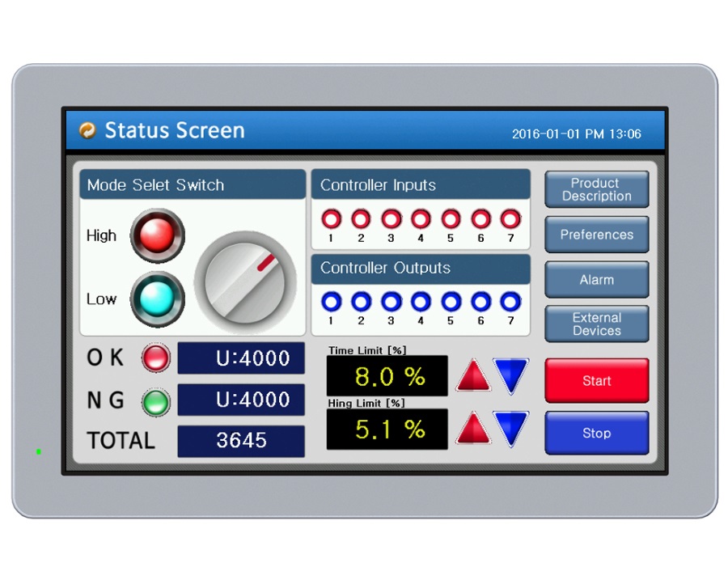Click the Hing Limit [%] label
This screenshot has height=563, width=728.
[x=366, y=404]
